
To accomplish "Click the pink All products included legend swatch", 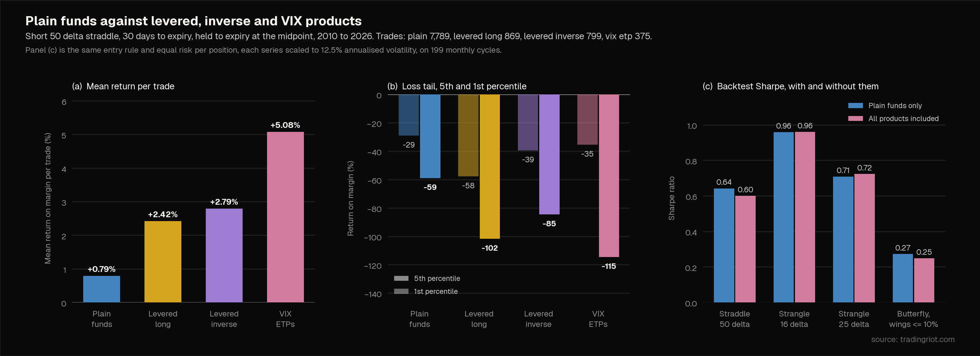I will 856,118.
